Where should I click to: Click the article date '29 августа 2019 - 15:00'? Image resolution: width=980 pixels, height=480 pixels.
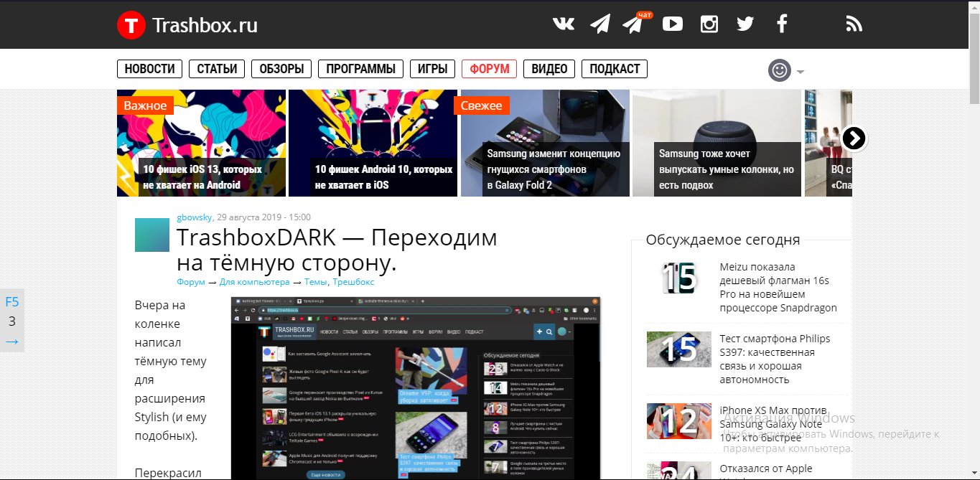[x=263, y=217]
